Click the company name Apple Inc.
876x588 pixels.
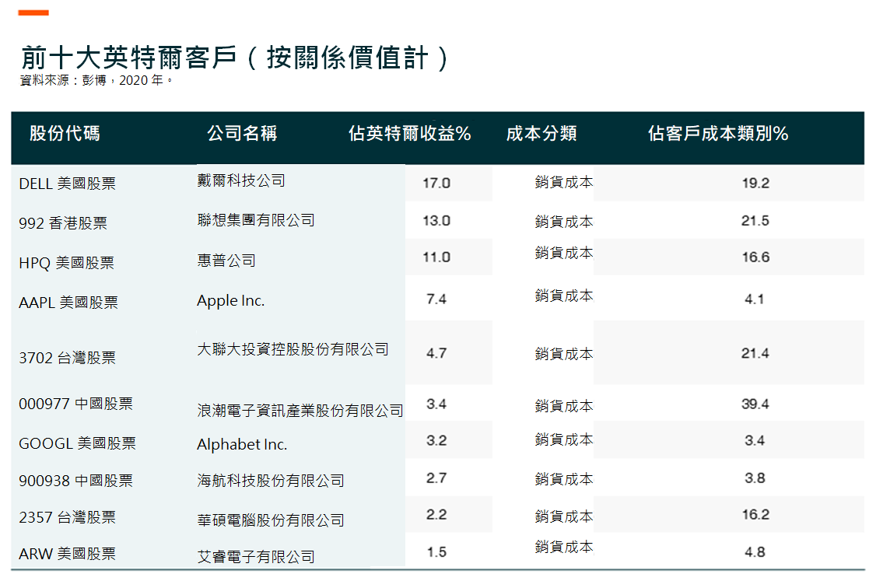point(231,300)
